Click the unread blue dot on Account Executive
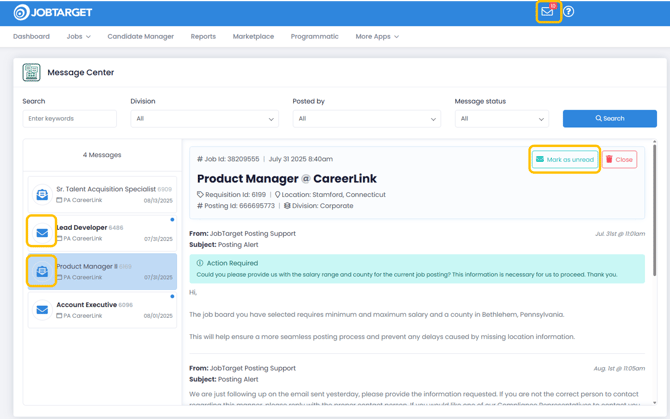 (172, 296)
